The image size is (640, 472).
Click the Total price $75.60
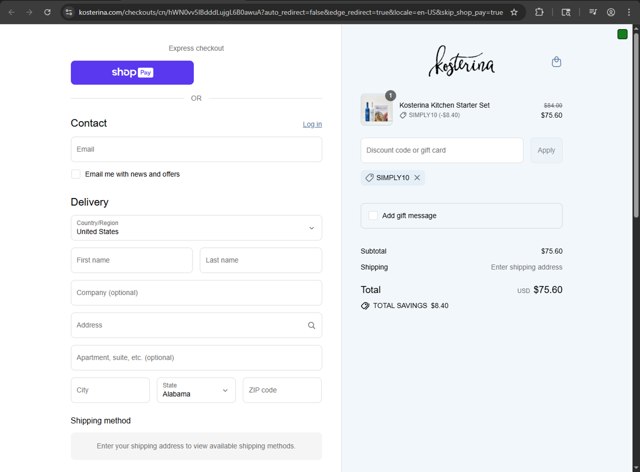tap(547, 290)
